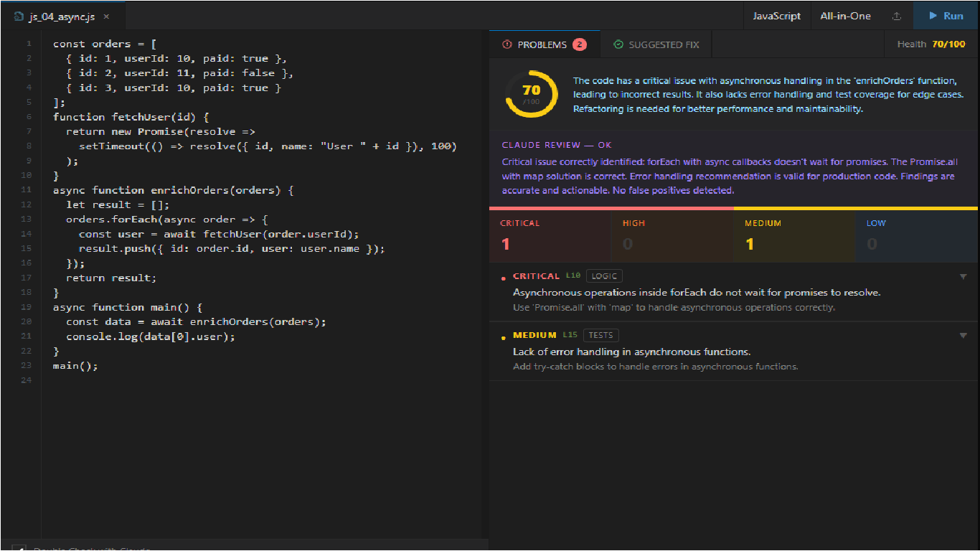Click line number 13 in the gutter
Viewport: 980px width, 551px height.
pyautogui.click(x=27, y=220)
